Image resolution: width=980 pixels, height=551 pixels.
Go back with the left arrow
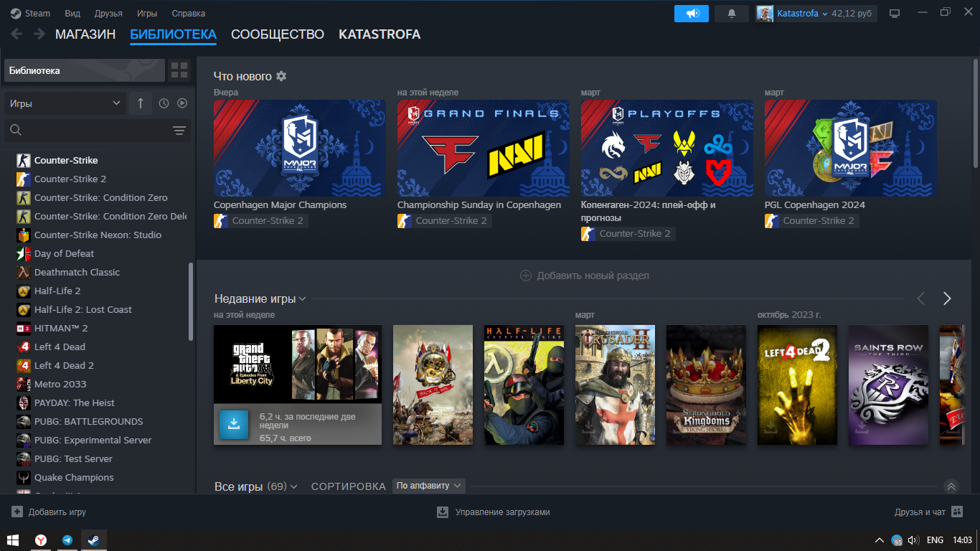pyautogui.click(x=17, y=34)
